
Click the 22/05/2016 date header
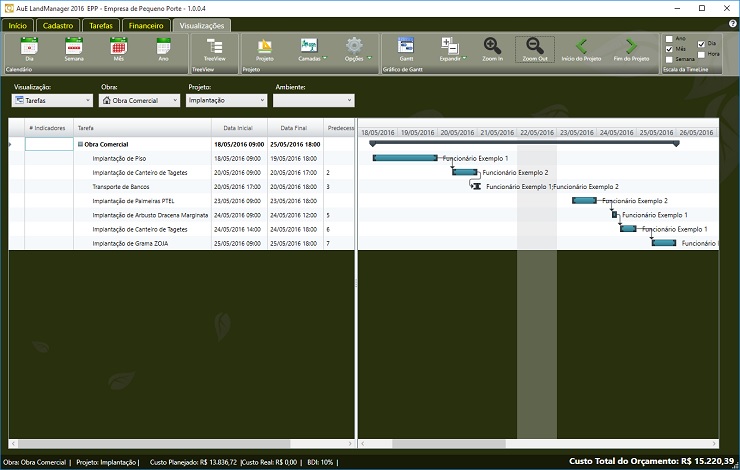tap(537, 133)
